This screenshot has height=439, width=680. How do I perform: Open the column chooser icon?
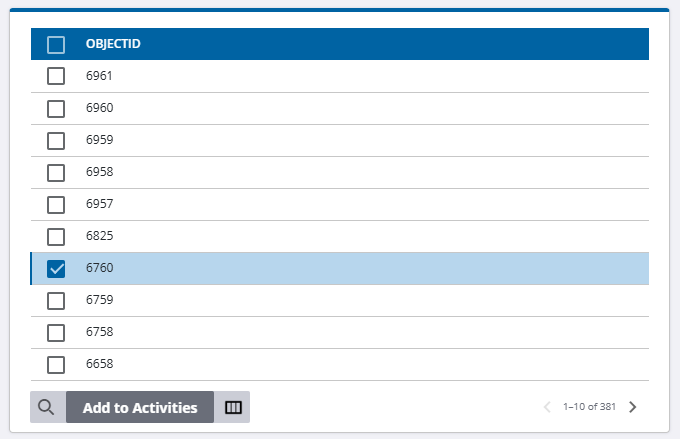point(234,407)
